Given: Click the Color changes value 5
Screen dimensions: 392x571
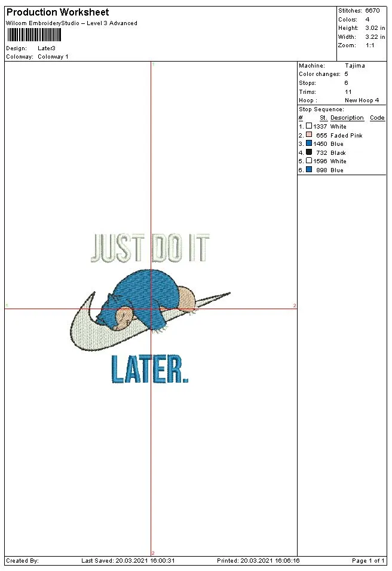Looking at the screenshot, I should 346,74.
